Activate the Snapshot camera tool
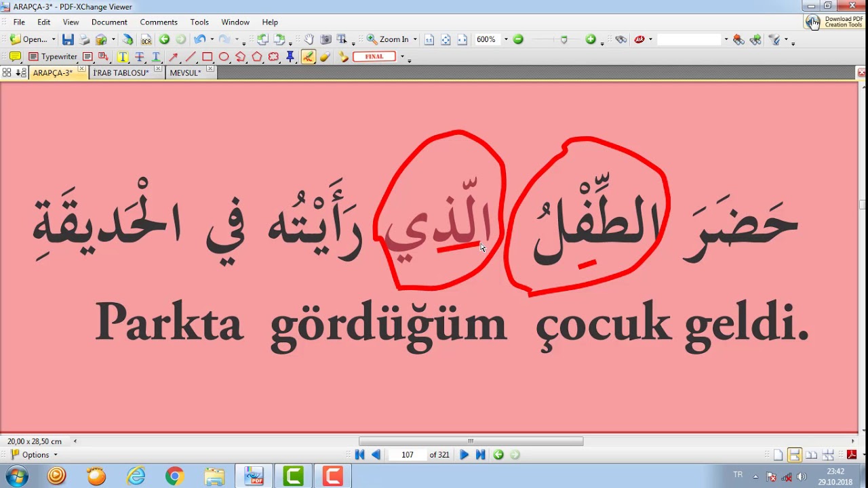 tap(325, 39)
